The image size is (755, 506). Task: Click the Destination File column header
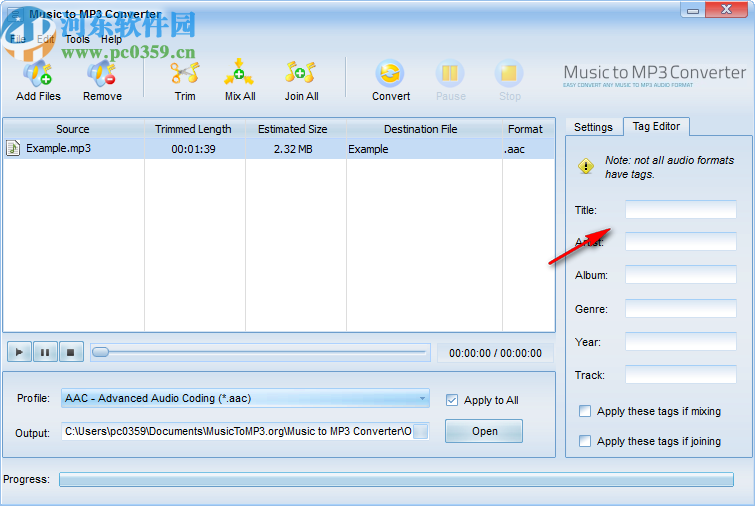coord(424,129)
